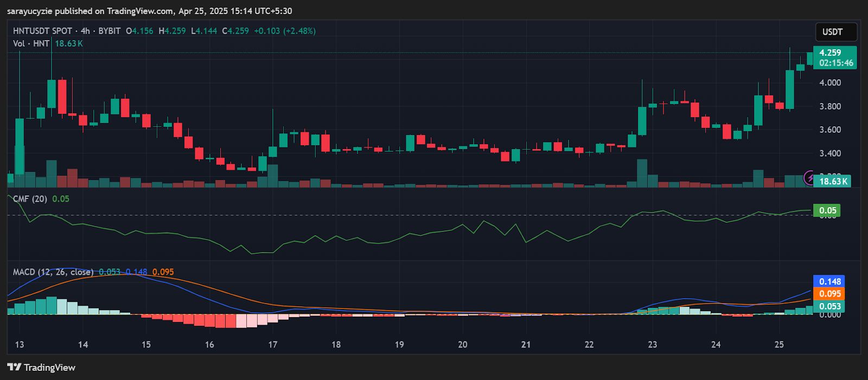Screen dimensions: 868x380
Task: Click the 4h interval in chart header
Action: (85, 31)
